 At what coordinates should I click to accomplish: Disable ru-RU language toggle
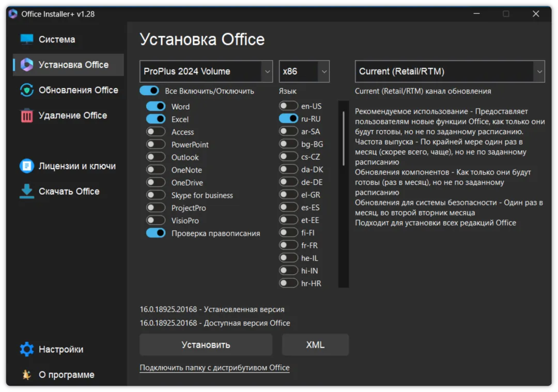pyautogui.click(x=288, y=118)
